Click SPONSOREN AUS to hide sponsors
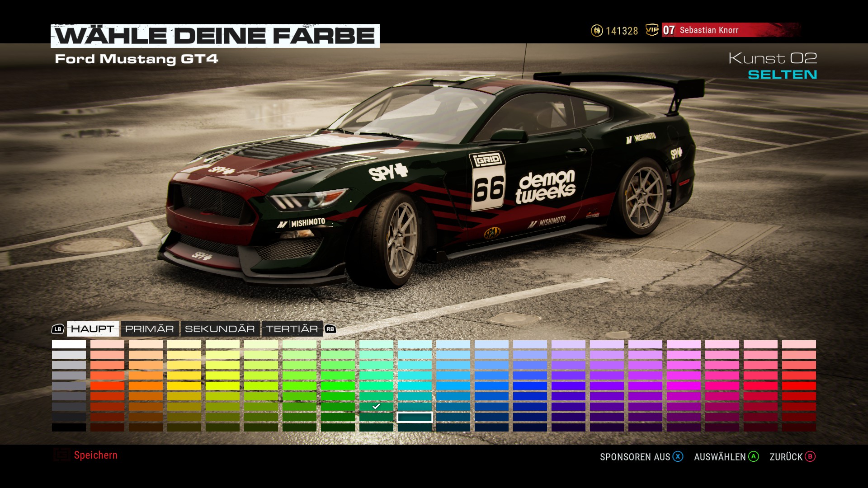 (635, 457)
